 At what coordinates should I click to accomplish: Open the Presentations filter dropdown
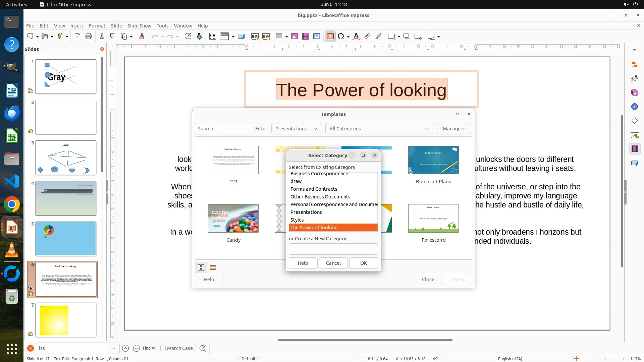pos(296,129)
